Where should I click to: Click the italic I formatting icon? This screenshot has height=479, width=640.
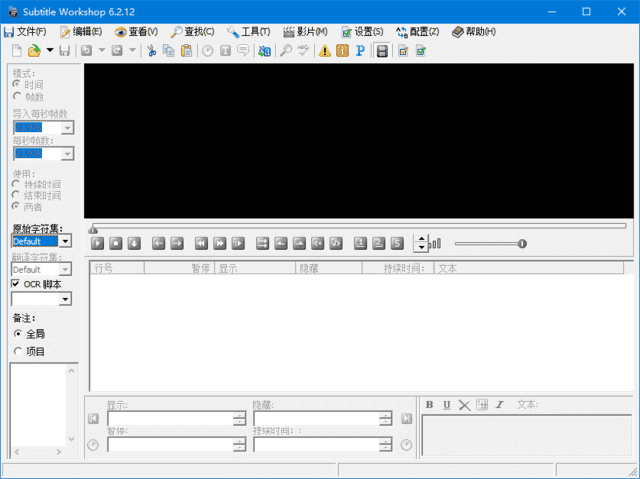coord(499,405)
